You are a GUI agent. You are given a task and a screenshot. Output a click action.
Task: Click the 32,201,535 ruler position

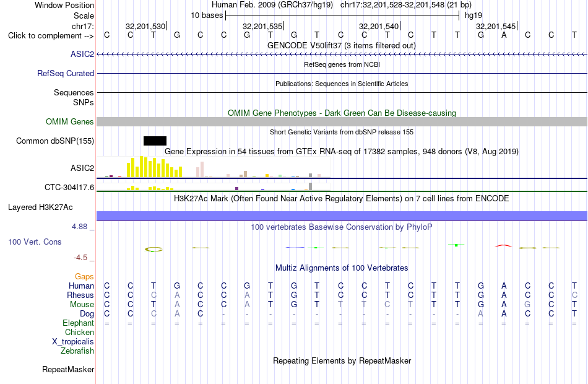262,26
